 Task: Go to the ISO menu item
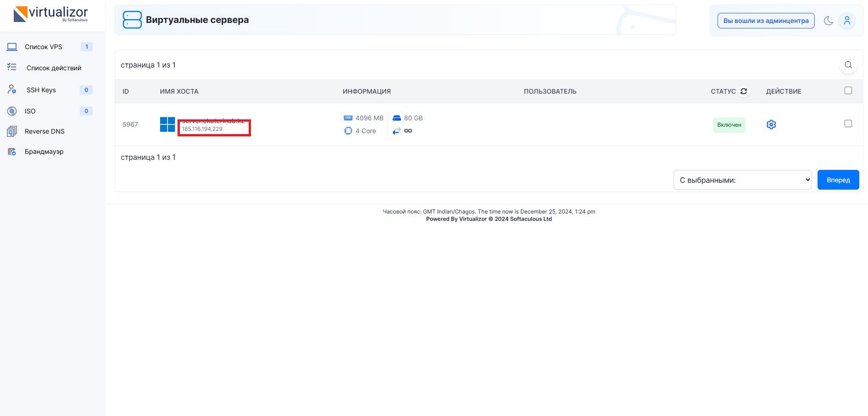point(30,111)
